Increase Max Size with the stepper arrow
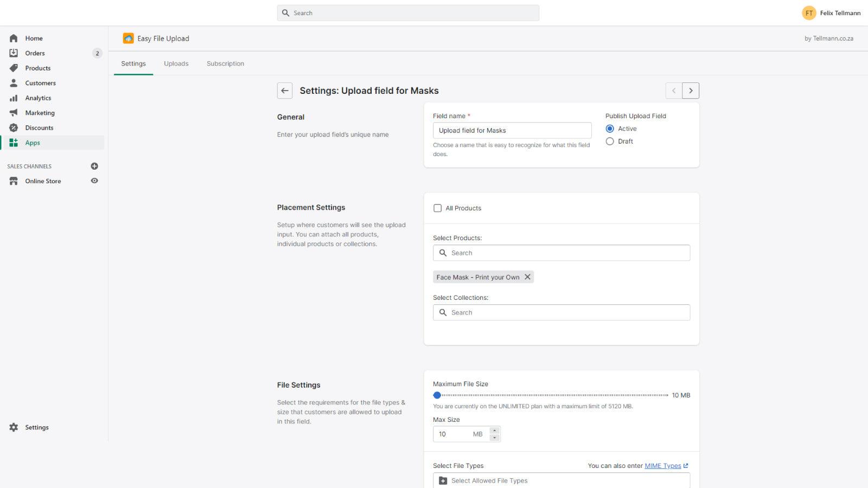The image size is (868, 488). [x=494, y=431]
